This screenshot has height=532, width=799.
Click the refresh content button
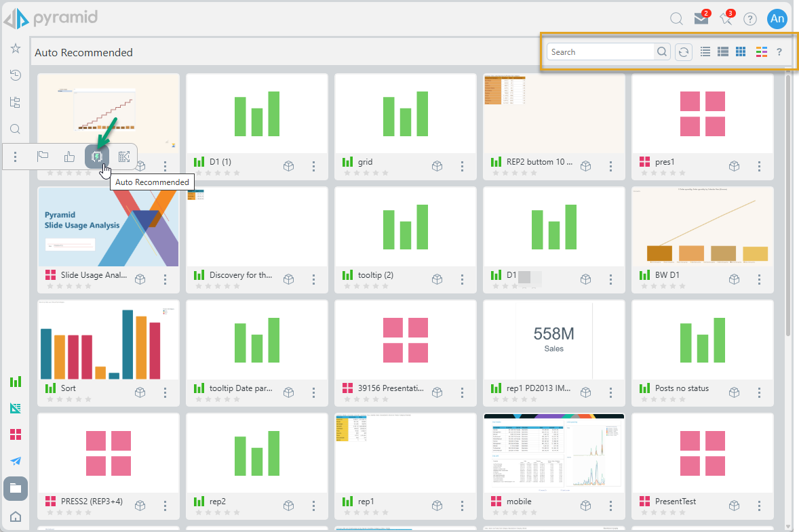[x=684, y=52]
